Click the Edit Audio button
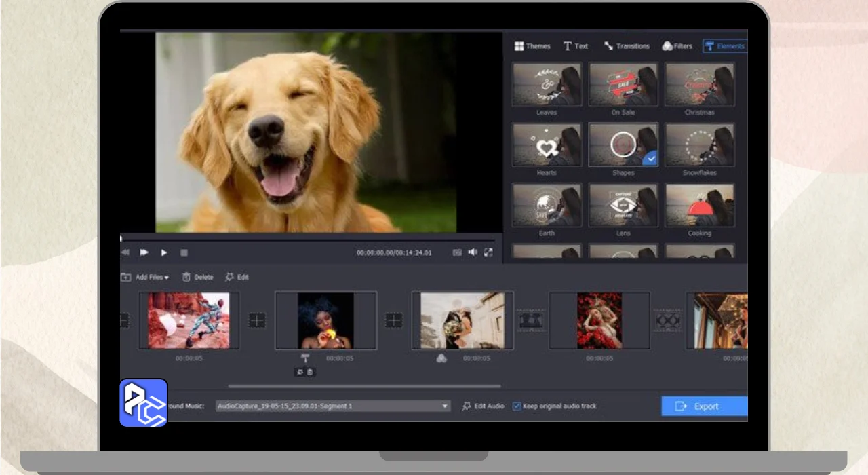Image resolution: width=868 pixels, height=475 pixels. [x=483, y=406]
